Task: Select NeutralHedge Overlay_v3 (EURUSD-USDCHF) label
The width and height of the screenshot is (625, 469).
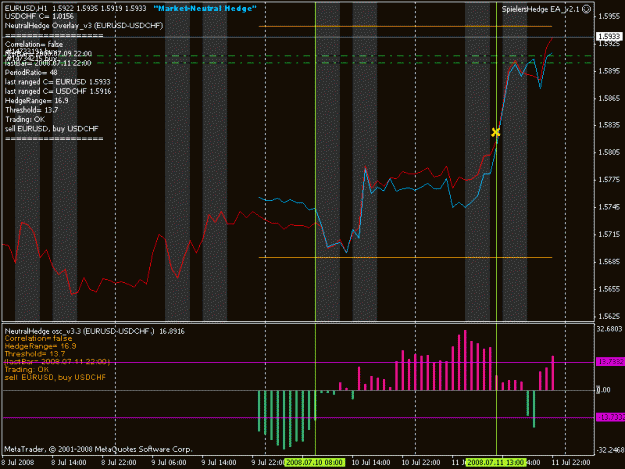Action: (x=84, y=26)
